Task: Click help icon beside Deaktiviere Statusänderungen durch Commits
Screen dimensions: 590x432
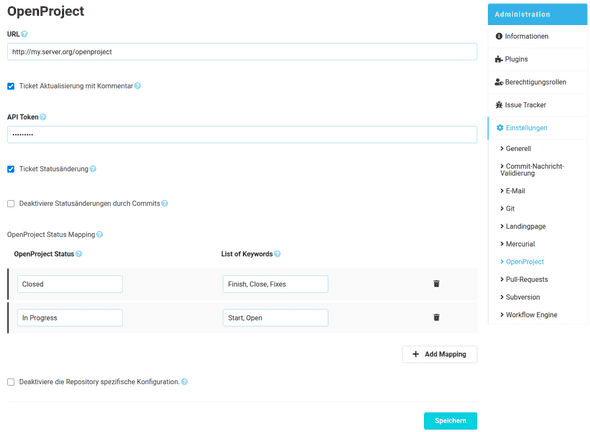Action: 164,204
